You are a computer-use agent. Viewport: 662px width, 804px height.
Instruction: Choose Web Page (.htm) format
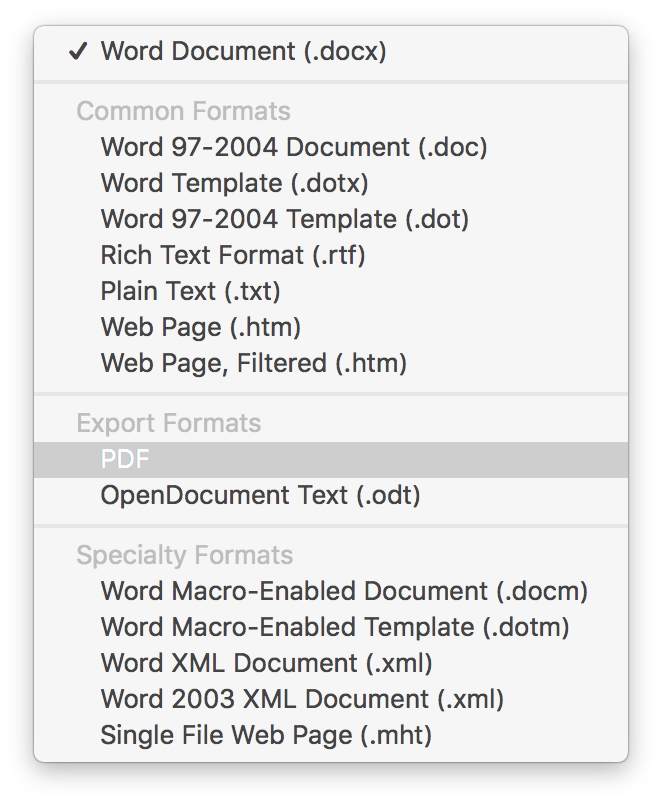coord(331,327)
